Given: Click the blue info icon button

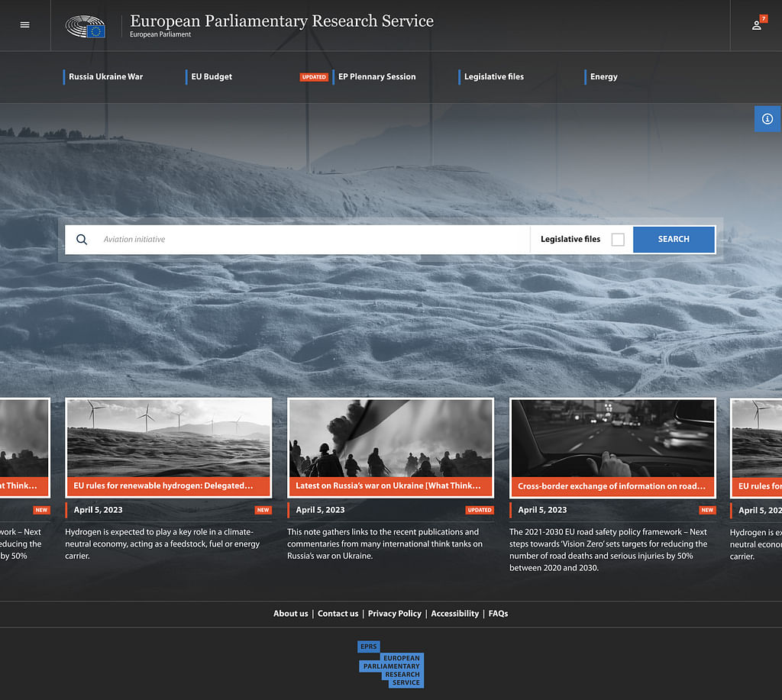Looking at the screenshot, I should pyautogui.click(x=767, y=119).
